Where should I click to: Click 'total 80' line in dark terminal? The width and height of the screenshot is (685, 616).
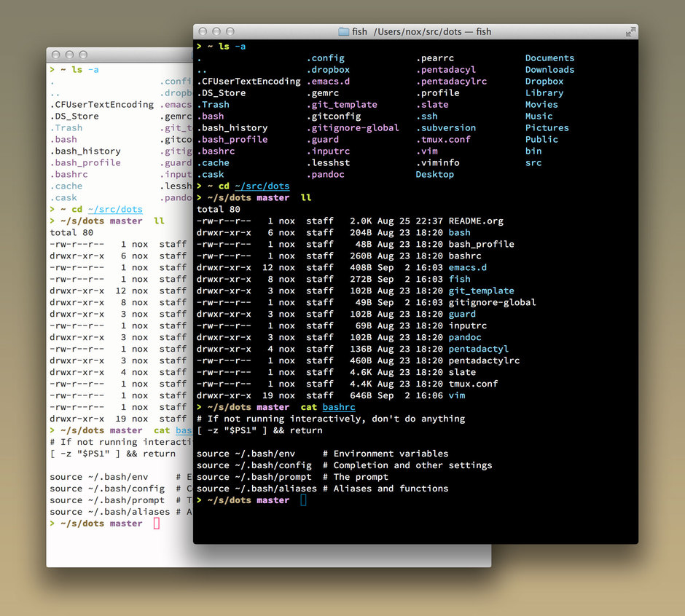(x=219, y=210)
